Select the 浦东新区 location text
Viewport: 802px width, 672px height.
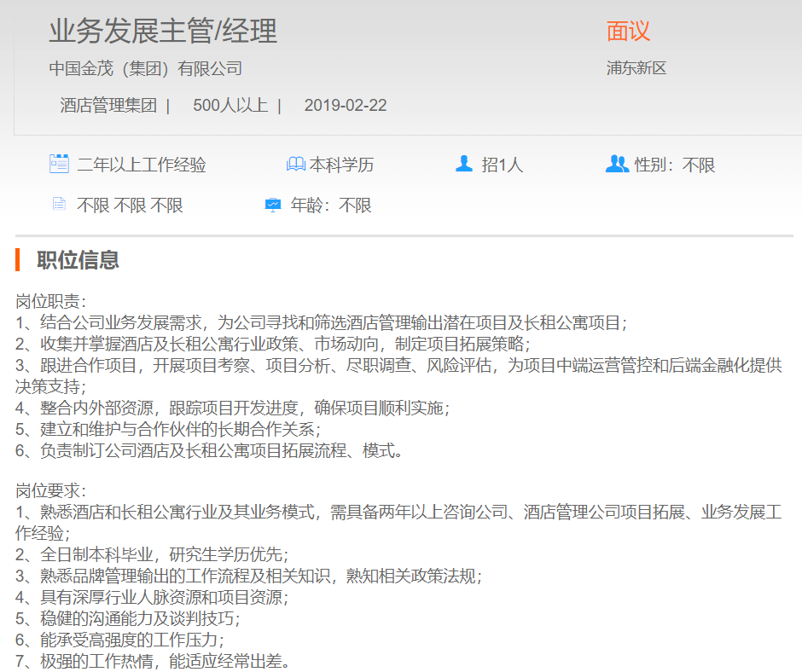(636, 68)
